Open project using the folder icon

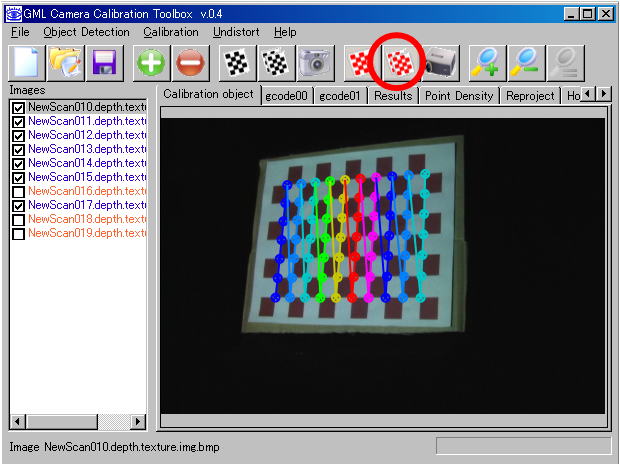click(x=65, y=63)
